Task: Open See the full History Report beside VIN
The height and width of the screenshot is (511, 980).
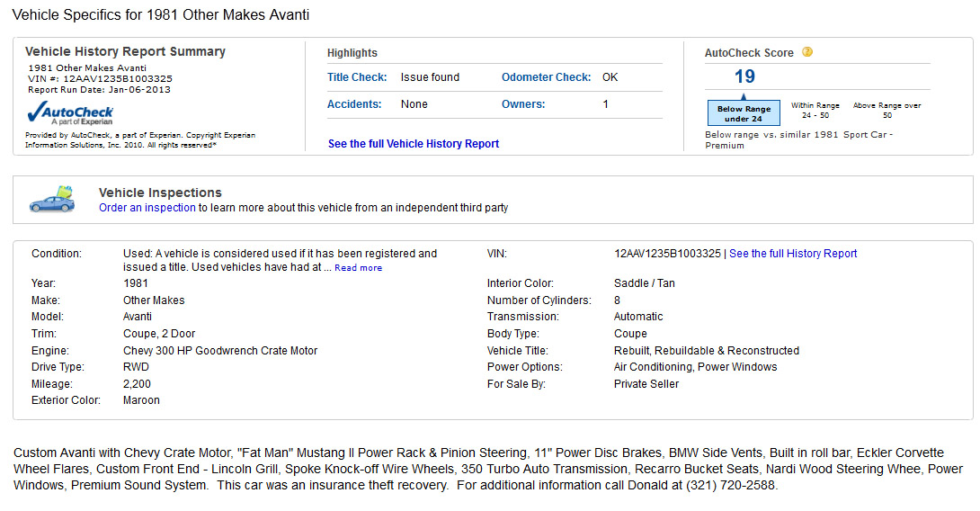Action: (x=793, y=254)
